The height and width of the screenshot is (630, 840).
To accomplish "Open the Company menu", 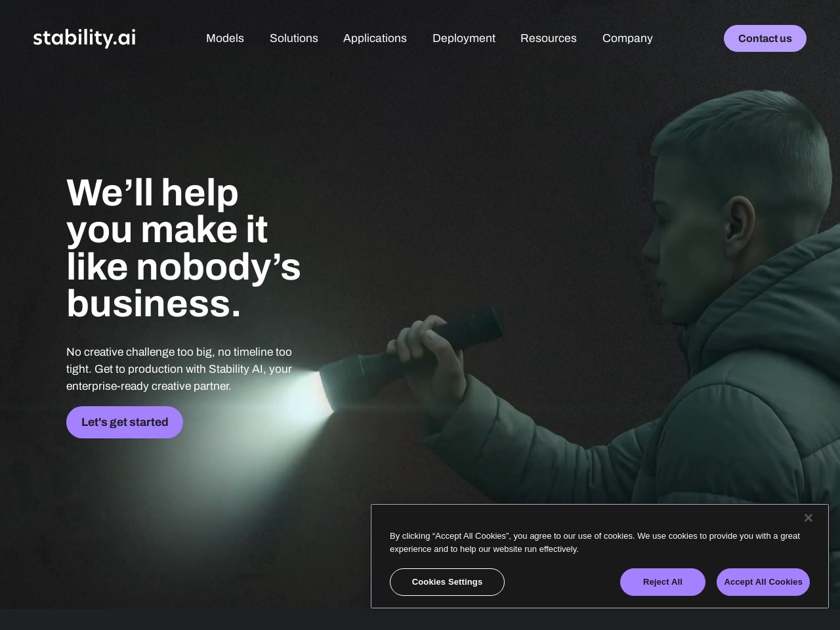I will click(627, 38).
